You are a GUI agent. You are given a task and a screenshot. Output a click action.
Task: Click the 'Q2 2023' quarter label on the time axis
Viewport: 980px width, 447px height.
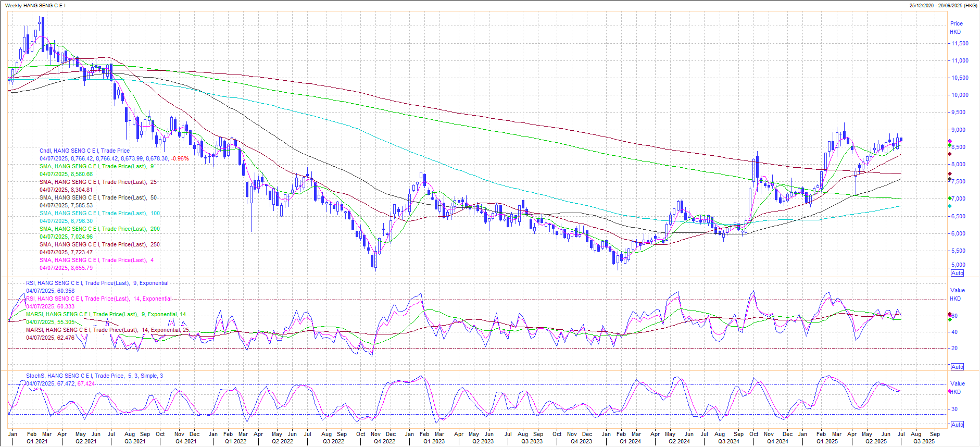(483, 441)
